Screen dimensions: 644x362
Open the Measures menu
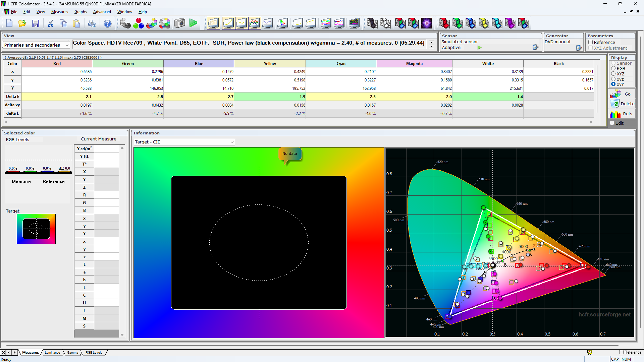tap(59, 11)
